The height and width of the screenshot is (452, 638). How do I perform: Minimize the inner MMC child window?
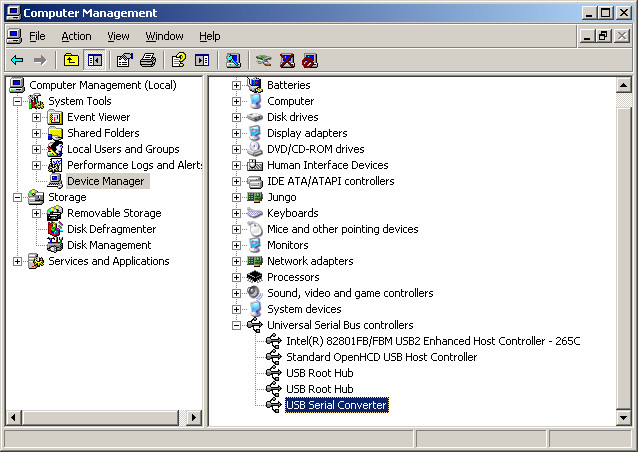(586, 36)
